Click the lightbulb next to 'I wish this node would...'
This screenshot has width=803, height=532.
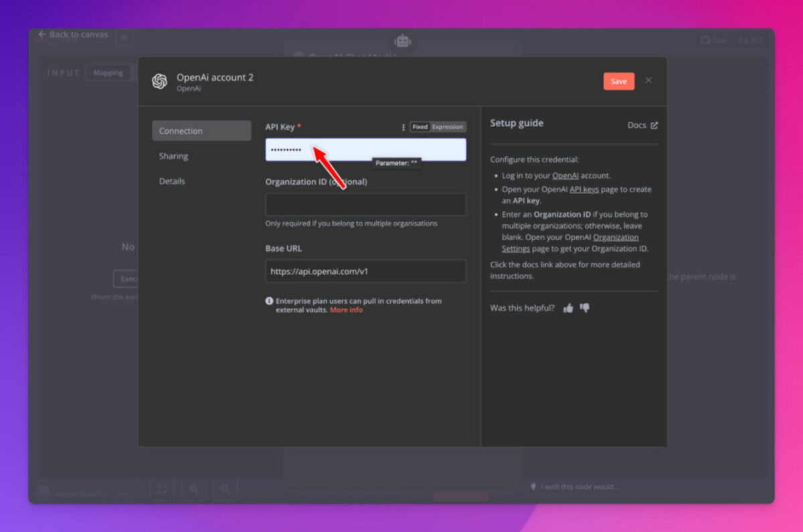click(x=533, y=486)
